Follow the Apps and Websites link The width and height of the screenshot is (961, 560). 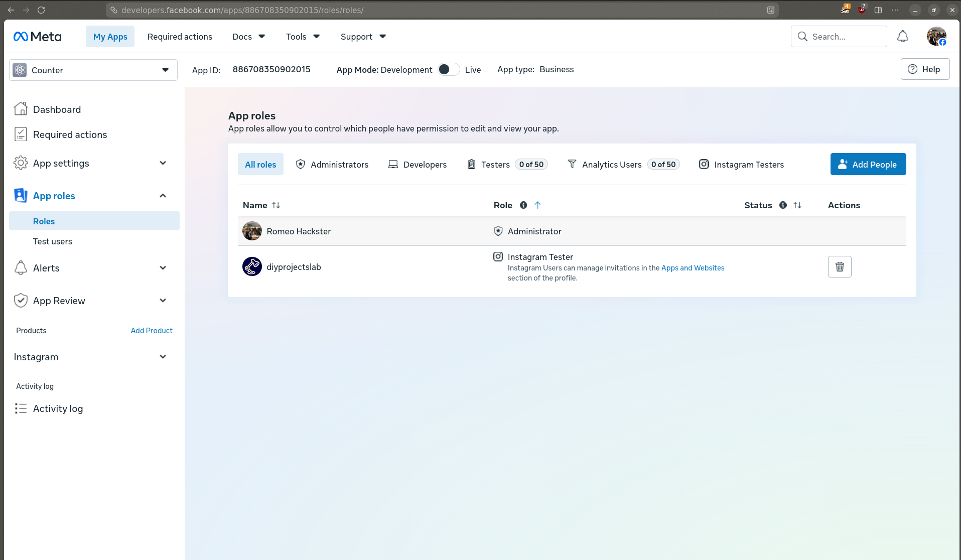click(x=693, y=268)
